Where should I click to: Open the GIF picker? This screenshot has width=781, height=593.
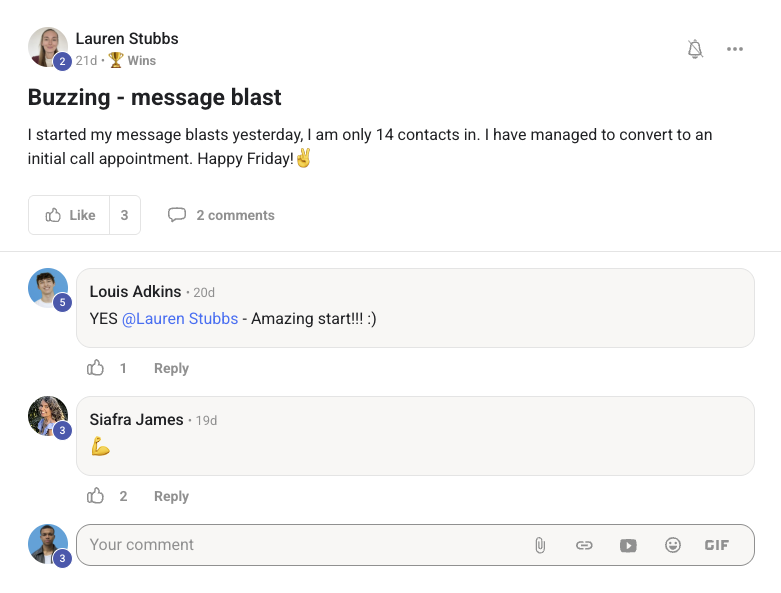tap(717, 545)
